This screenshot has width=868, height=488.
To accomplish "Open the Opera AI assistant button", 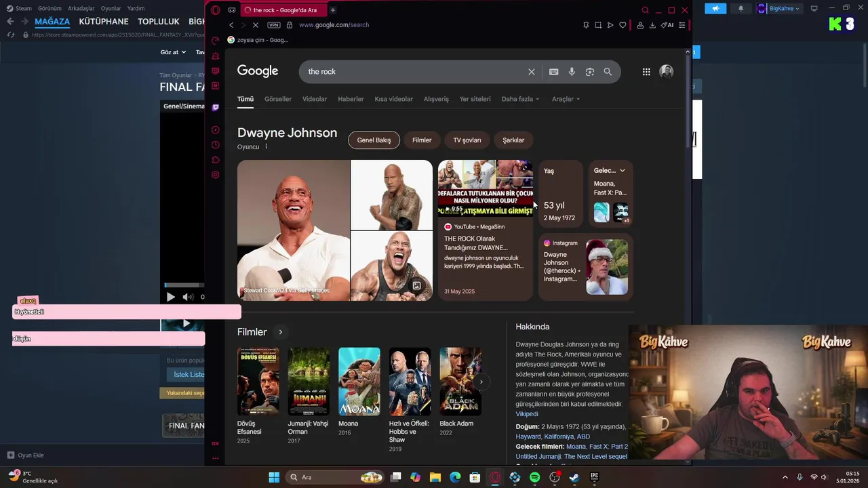I will (x=668, y=25).
